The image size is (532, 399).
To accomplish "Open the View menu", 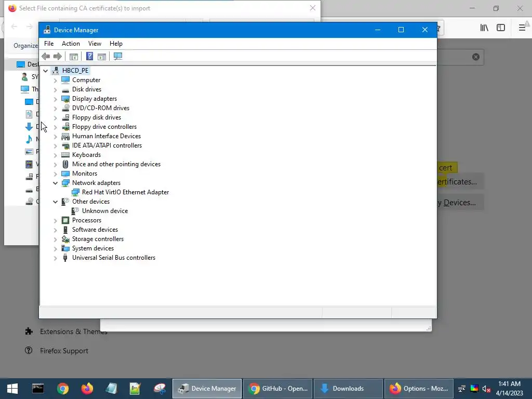I will point(95,44).
